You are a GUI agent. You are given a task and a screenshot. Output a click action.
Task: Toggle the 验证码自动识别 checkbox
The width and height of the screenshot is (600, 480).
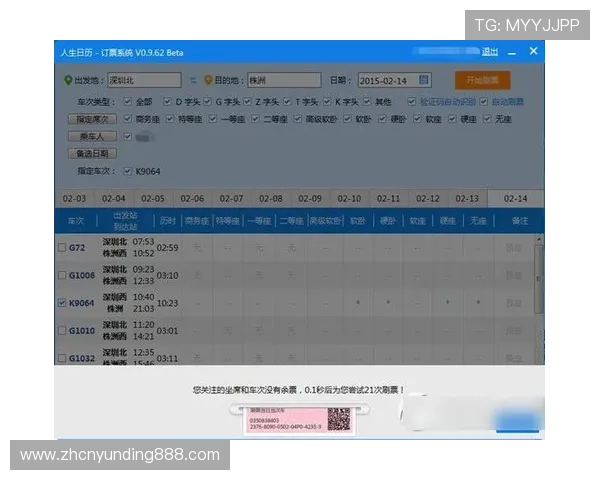pos(411,101)
